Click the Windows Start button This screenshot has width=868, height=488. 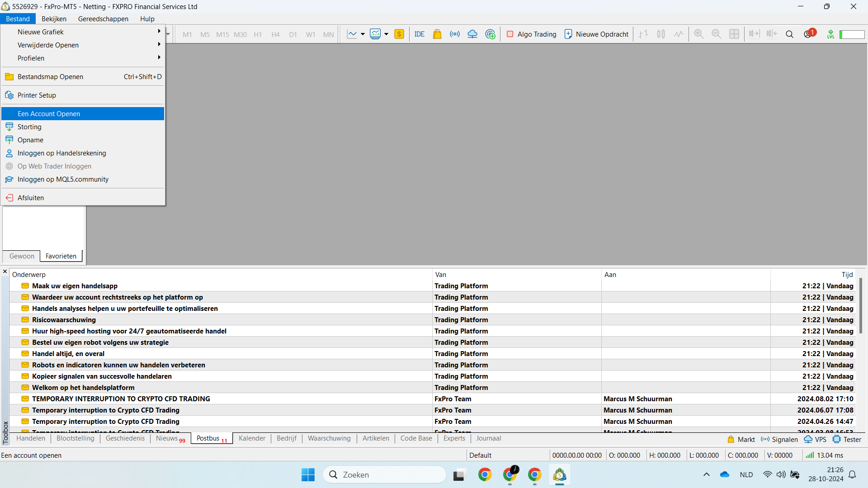tap(308, 474)
